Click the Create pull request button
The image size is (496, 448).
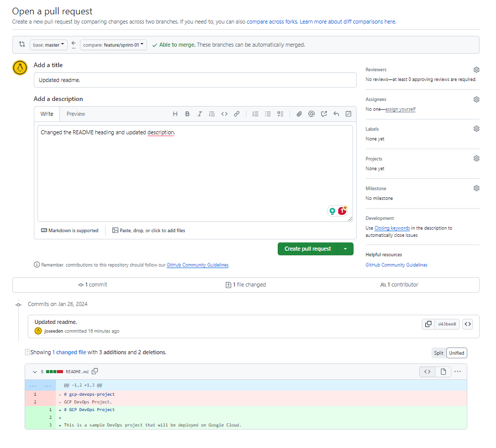307,249
